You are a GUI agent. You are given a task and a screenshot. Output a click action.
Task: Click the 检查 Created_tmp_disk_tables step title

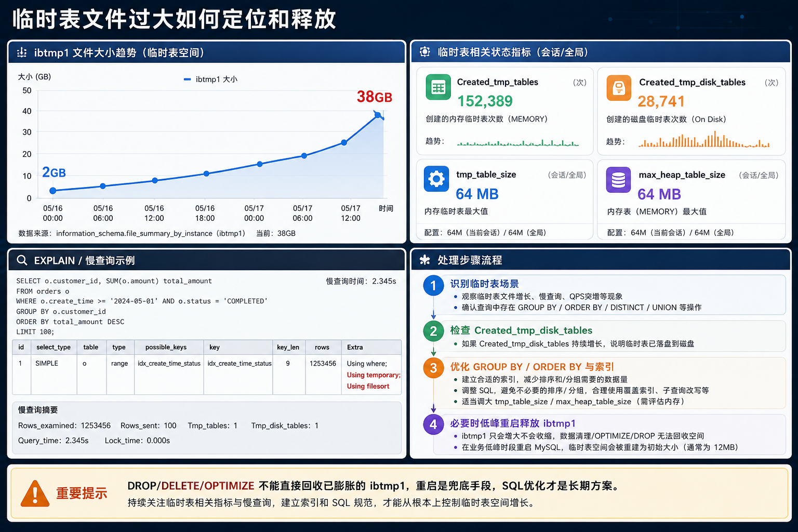point(521,330)
